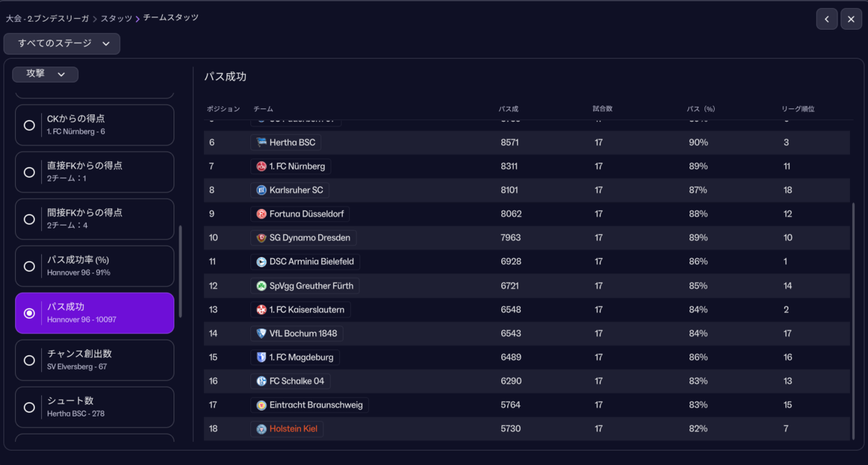Open the スタッツ breadcrumb item
This screenshot has width=868, height=465.
pyautogui.click(x=116, y=17)
